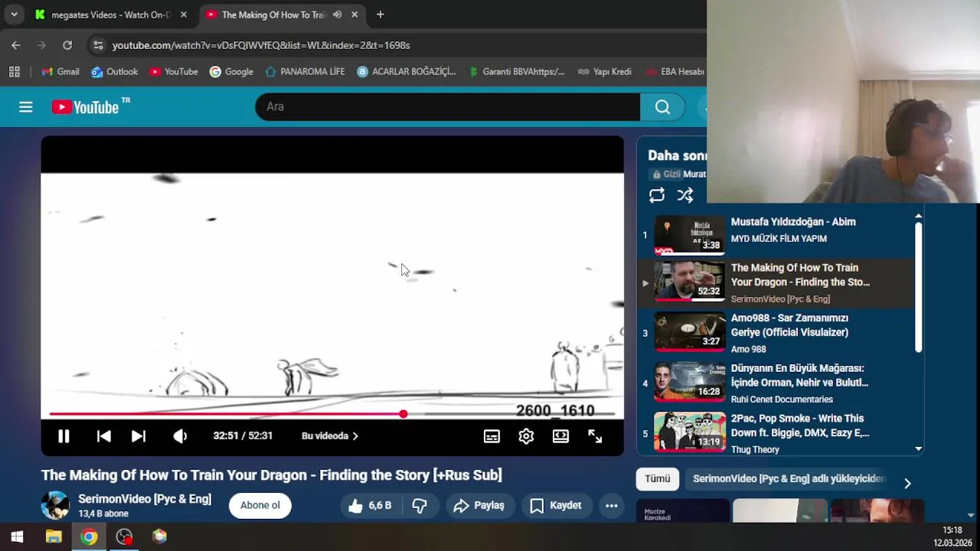Open the ACARLAR BOĞAZİÇİ bookmark
Image resolution: width=980 pixels, height=551 pixels.
click(x=406, y=72)
